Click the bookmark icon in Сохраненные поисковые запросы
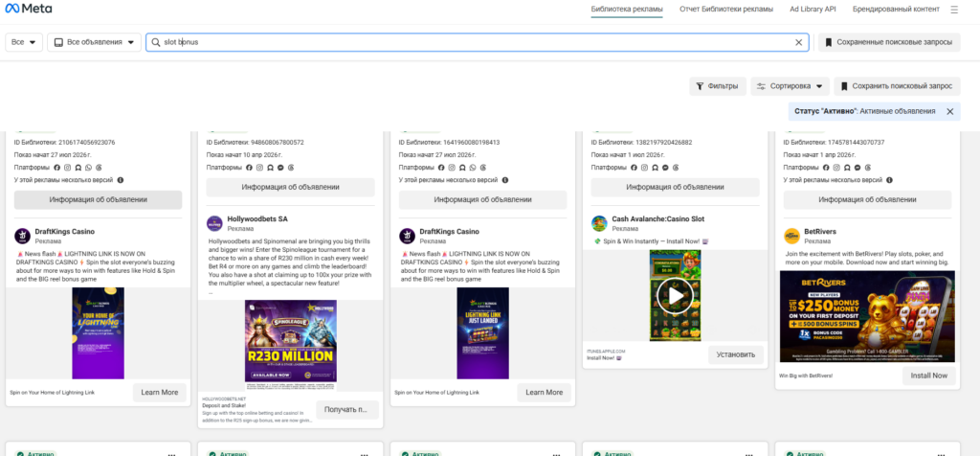This screenshot has width=980, height=456. coord(828,42)
